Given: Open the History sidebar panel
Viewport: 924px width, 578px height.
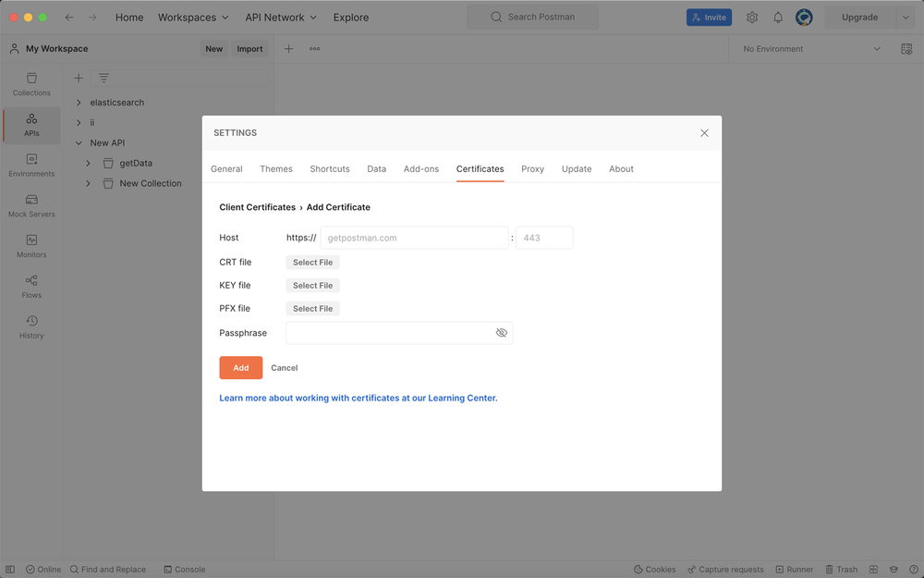Looking at the screenshot, I should [31, 326].
